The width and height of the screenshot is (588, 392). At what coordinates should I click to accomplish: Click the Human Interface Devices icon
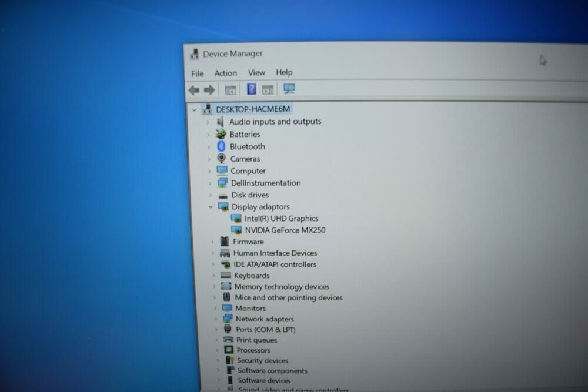[225, 253]
